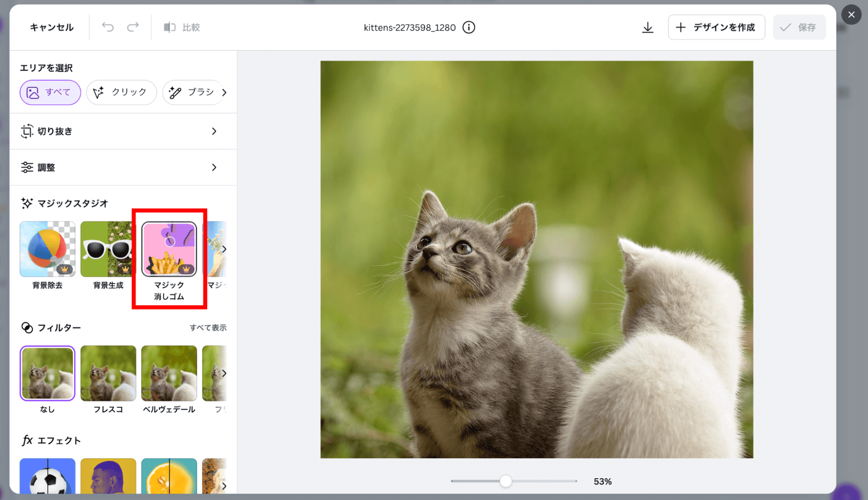Switch area selection to クリック mode
Viewport: 868px width, 500px height.
tap(121, 92)
